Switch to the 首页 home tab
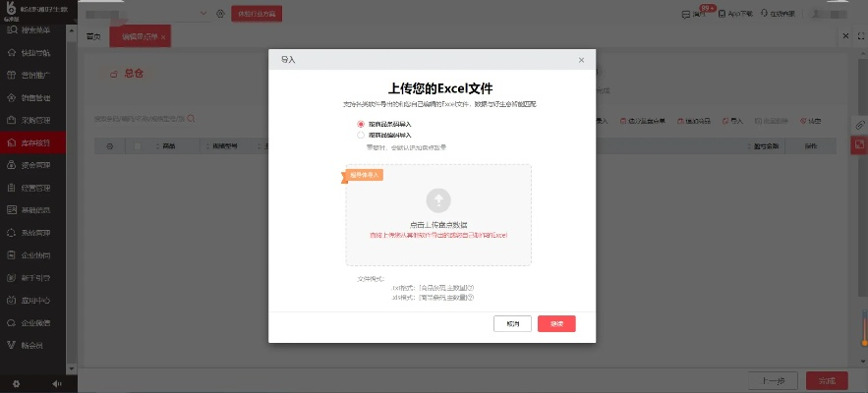This screenshot has width=868, height=393. pos(93,36)
